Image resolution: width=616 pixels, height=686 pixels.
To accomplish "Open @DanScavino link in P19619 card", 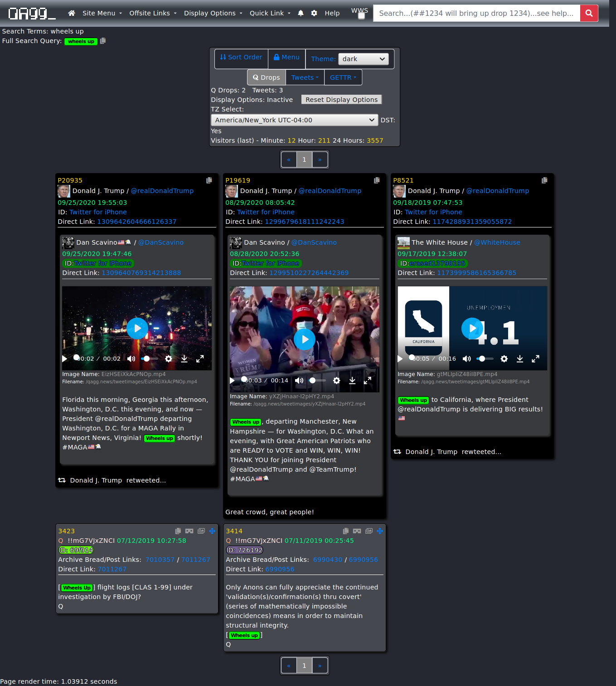I will [314, 242].
